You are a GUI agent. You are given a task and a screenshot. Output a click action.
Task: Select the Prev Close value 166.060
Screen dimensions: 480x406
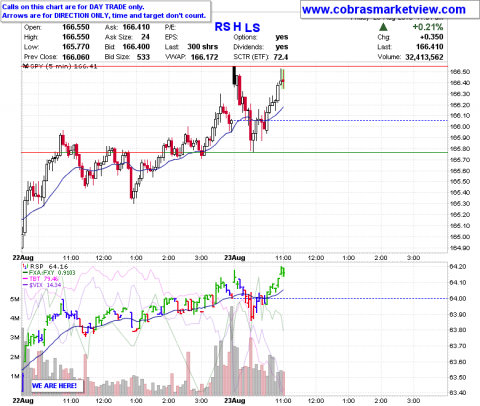tap(76, 57)
